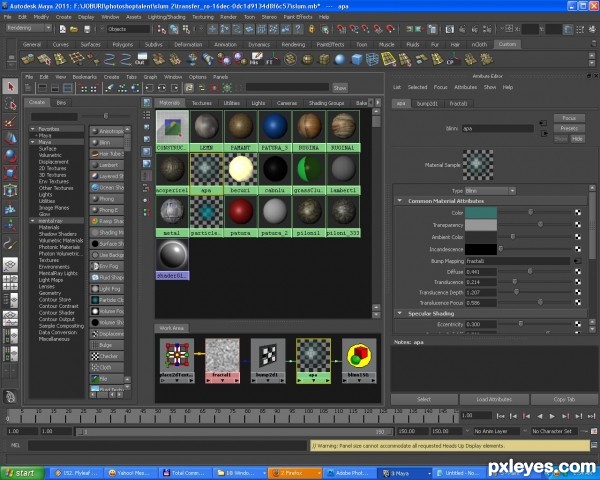600x480 pixels.
Task: Switch to the Polygons shelf tab
Action: coord(123,44)
